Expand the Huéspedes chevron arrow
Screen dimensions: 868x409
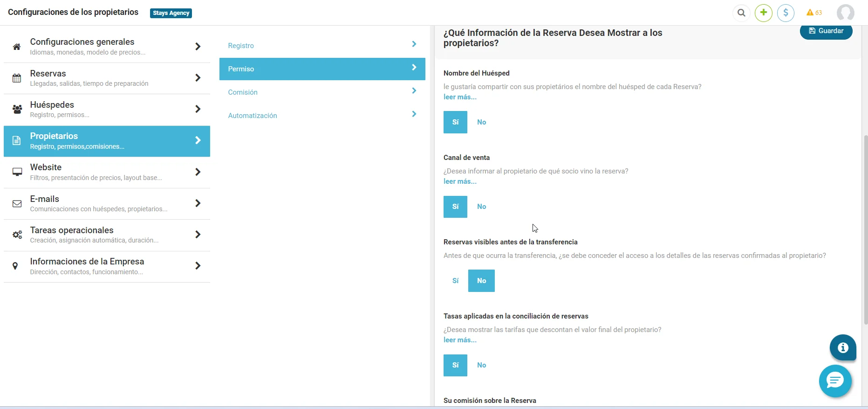(x=198, y=109)
